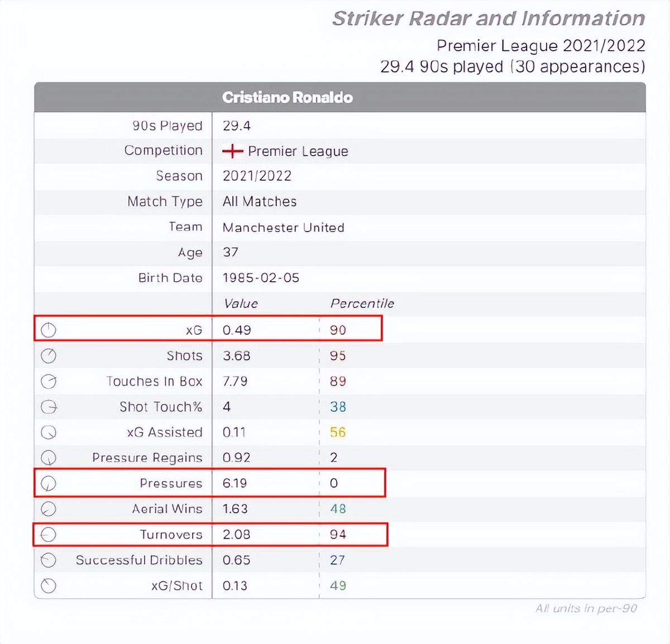The width and height of the screenshot is (670, 644).
Task: Select the Successful Dribbles radar icon
Action: [49, 560]
